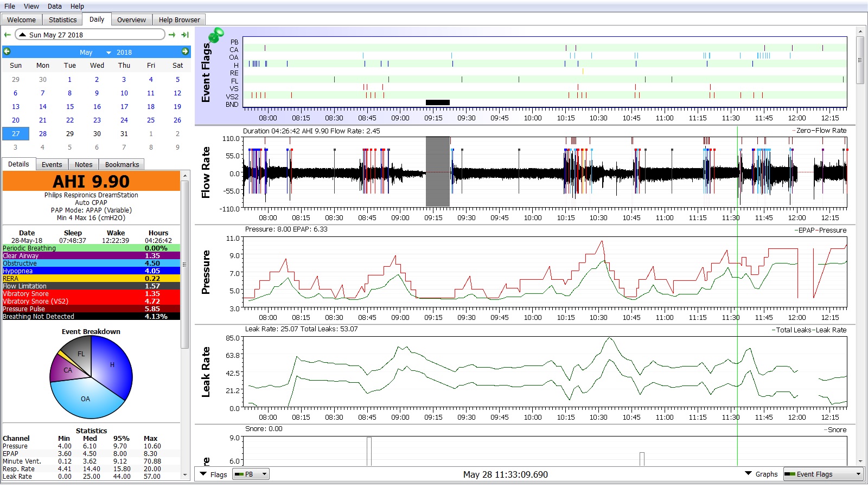Viewport: 868px width, 488px height.
Task: Click the grey selected region in Flow Rate
Action: (x=438, y=171)
